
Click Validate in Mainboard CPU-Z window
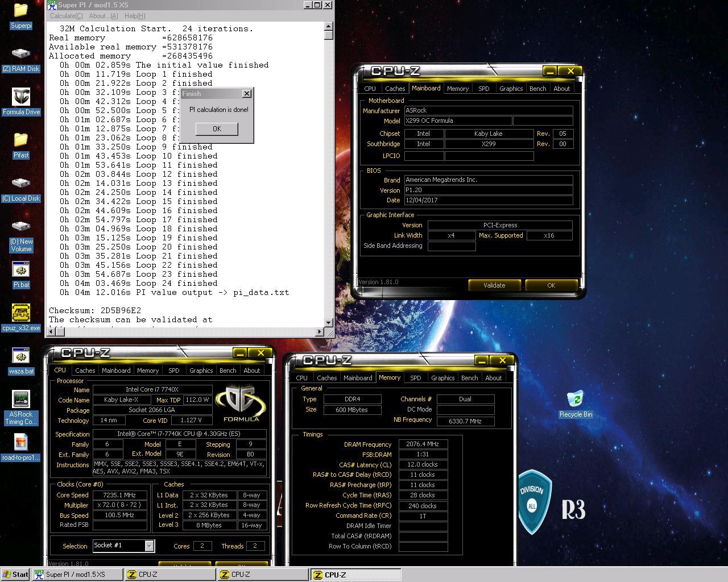494,285
